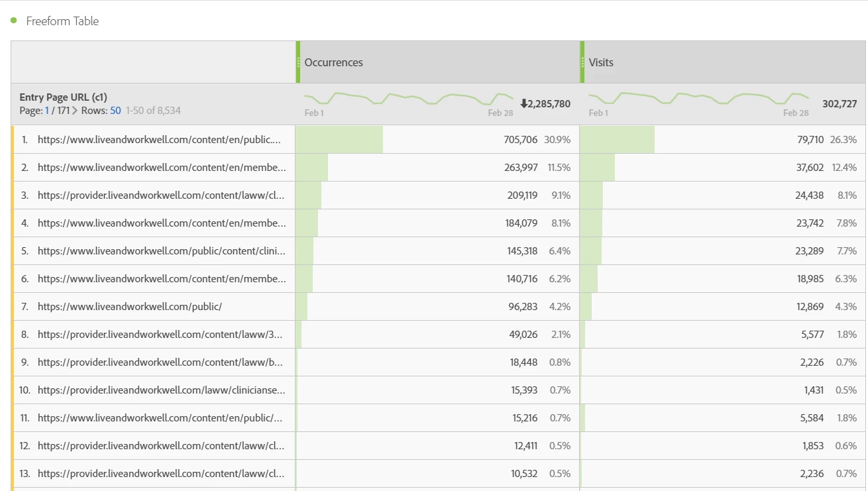Click Visits value 24,438
Image resolution: width=868 pixels, height=491 pixels.
(x=810, y=195)
